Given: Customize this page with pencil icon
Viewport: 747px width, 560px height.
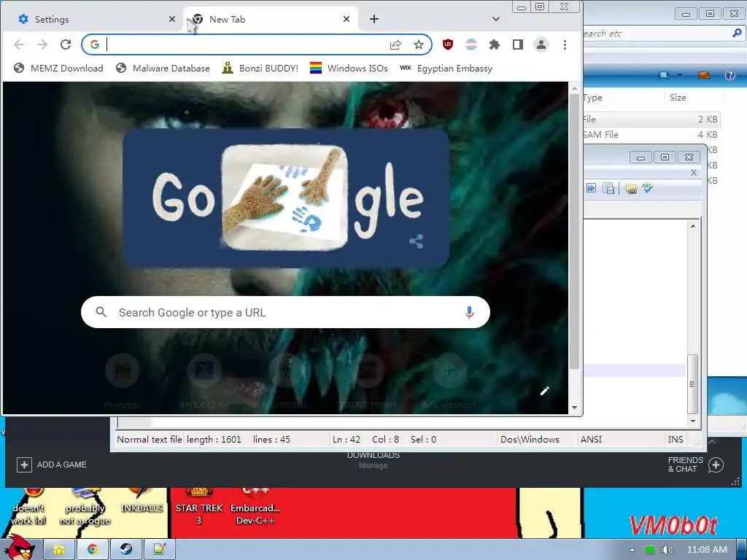Looking at the screenshot, I should pyautogui.click(x=544, y=391).
